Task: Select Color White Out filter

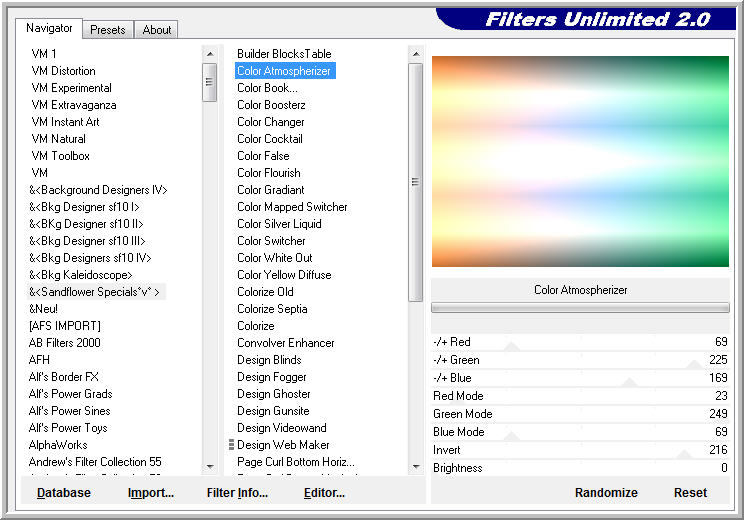Action: pyautogui.click(x=275, y=258)
